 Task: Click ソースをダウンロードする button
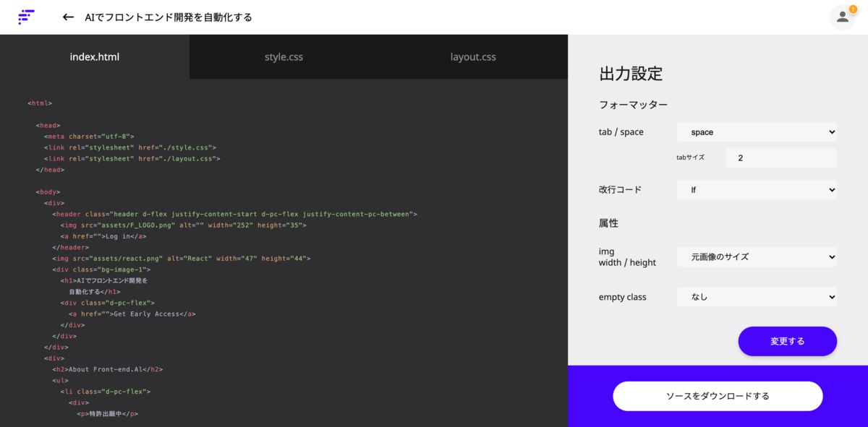click(718, 396)
